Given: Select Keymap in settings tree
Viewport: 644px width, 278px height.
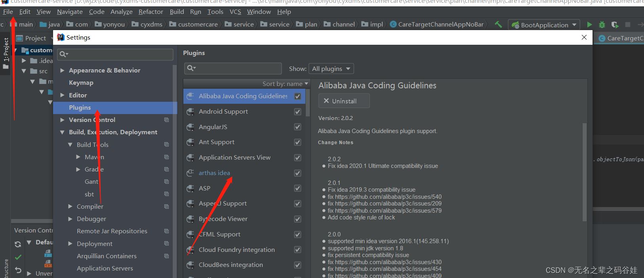Looking at the screenshot, I should [81, 83].
